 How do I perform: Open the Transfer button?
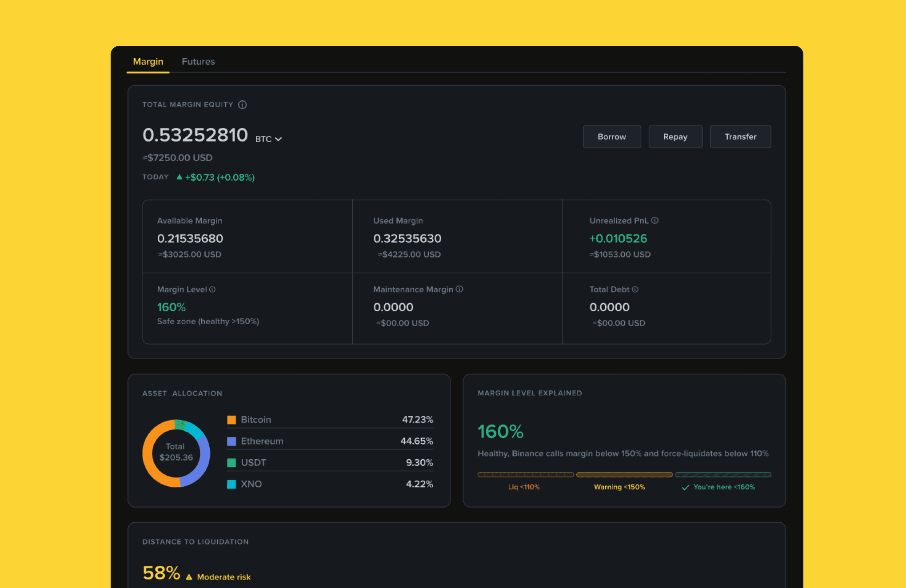tap(740, 137)
